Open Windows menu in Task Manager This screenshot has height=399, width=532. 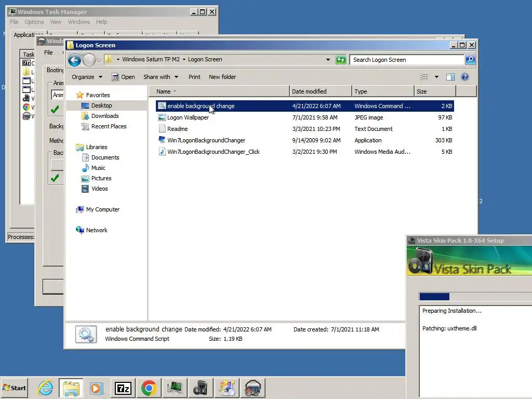tap(79, 22)
